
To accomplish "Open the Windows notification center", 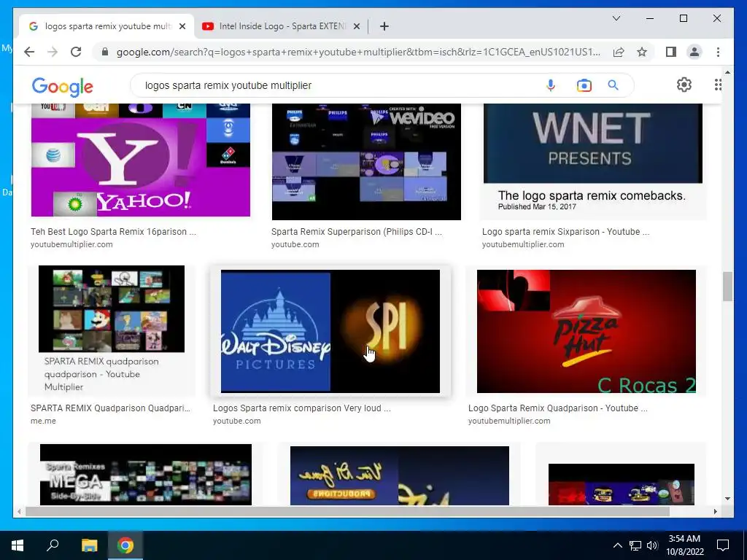I will (x=723, y=545).
